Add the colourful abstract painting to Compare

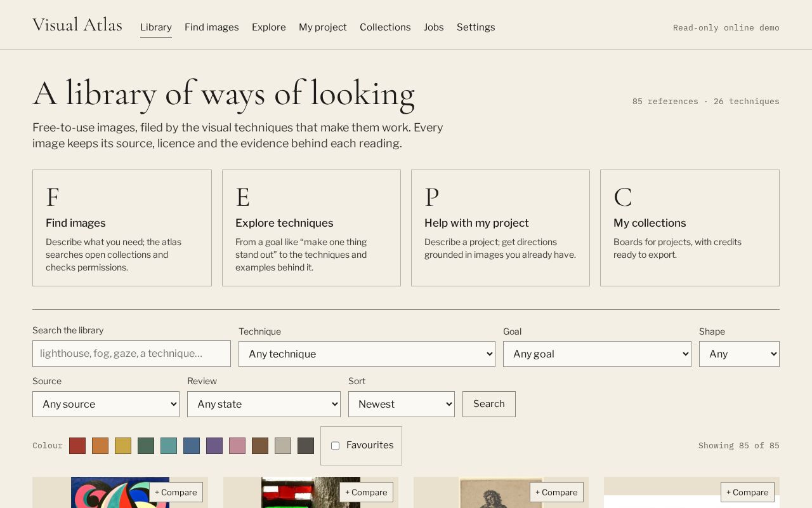coord(176,492)
